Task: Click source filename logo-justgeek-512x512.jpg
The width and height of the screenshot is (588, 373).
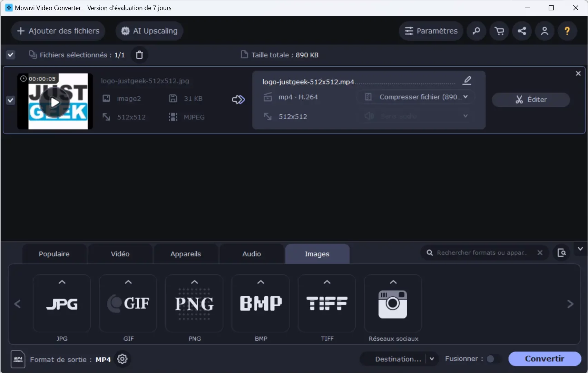Action: [x=145, y=81]
